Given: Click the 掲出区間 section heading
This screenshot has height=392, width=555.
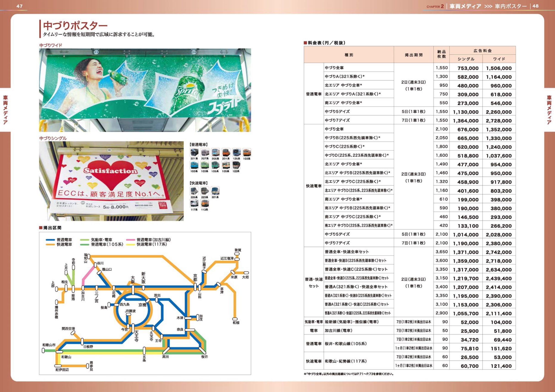Looking at the screenshot, I should 52,228.
